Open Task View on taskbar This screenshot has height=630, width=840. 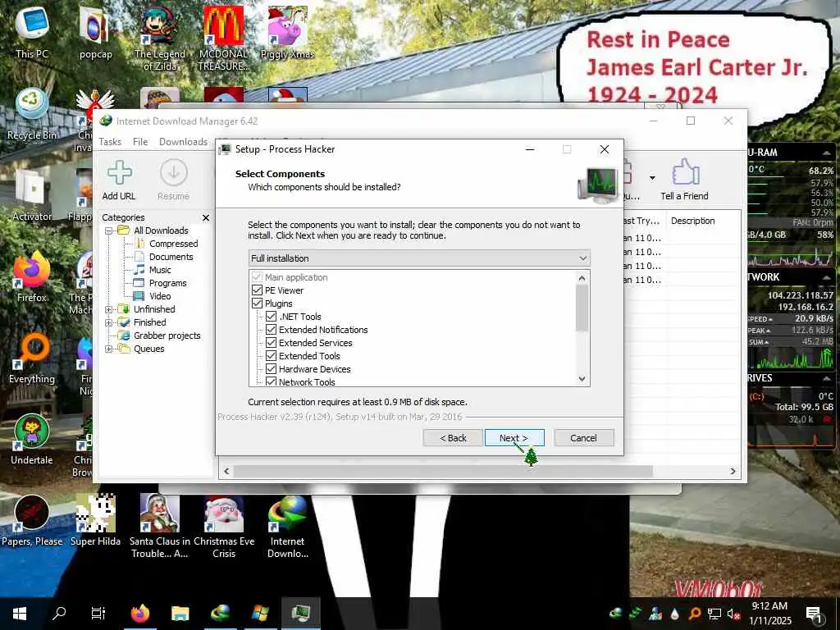coord(98,614)
